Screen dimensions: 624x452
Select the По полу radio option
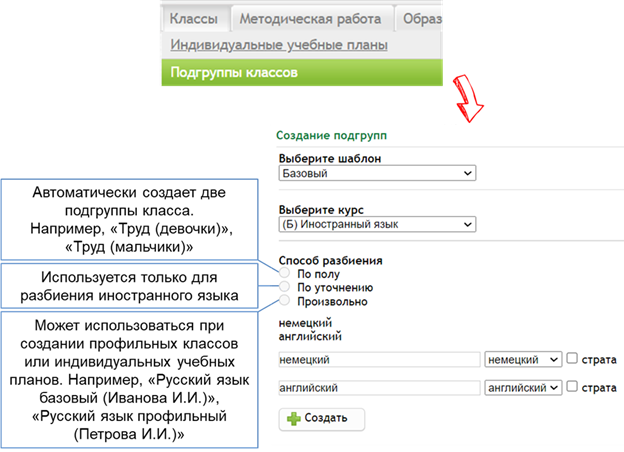pyautogui.click(x=286, y=273)
